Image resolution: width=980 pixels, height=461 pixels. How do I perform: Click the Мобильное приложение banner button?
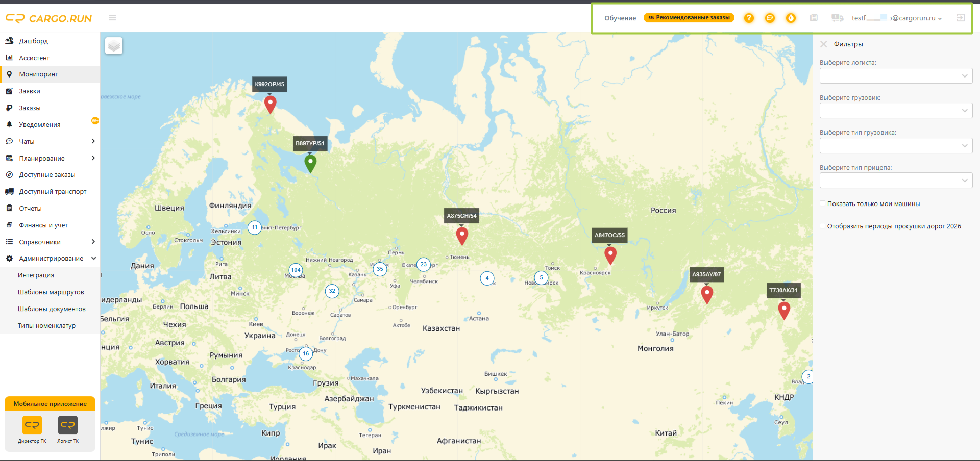tap(50, 403)
